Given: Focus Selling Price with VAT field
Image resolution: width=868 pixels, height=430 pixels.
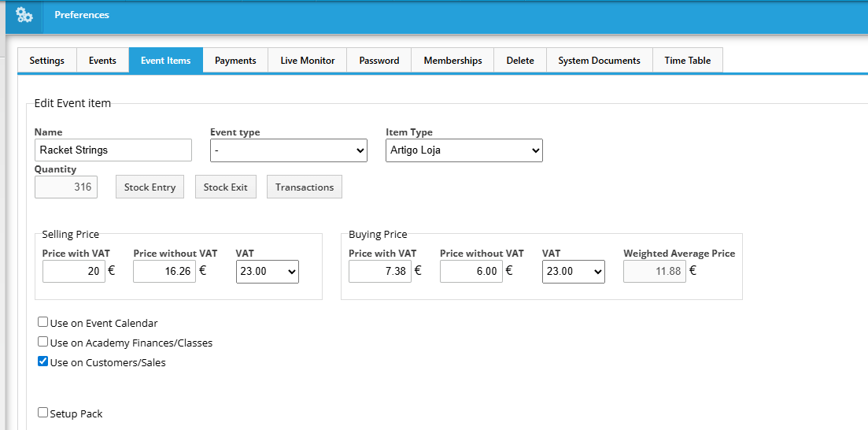Looking at the screenshot, I should pos(74,272).
